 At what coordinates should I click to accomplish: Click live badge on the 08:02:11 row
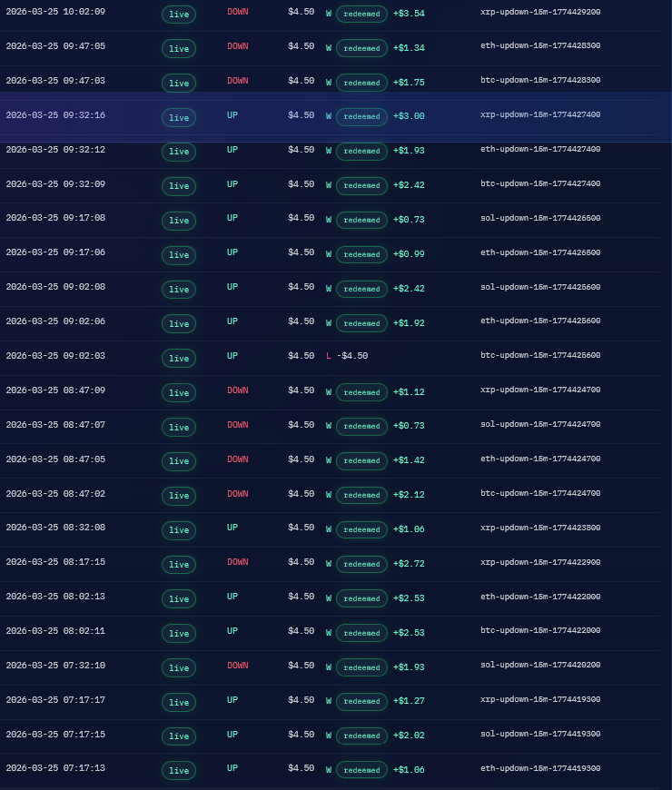(x=179, y=634)
